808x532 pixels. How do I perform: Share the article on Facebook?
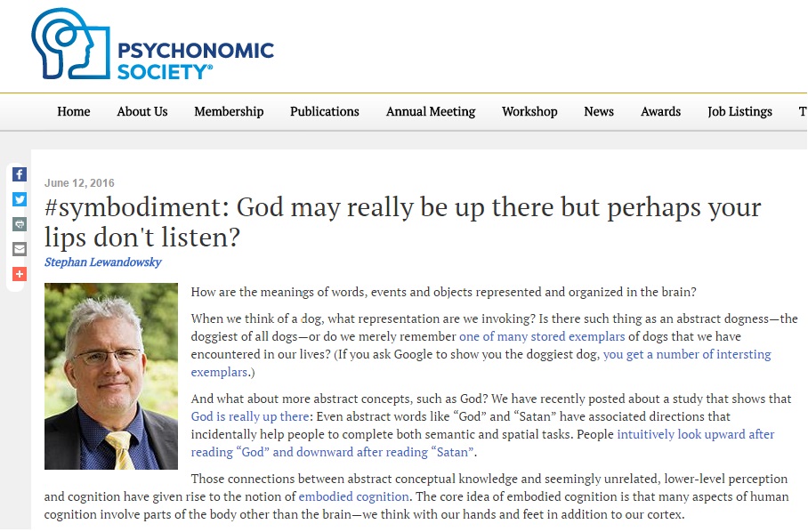pos(20,174)
